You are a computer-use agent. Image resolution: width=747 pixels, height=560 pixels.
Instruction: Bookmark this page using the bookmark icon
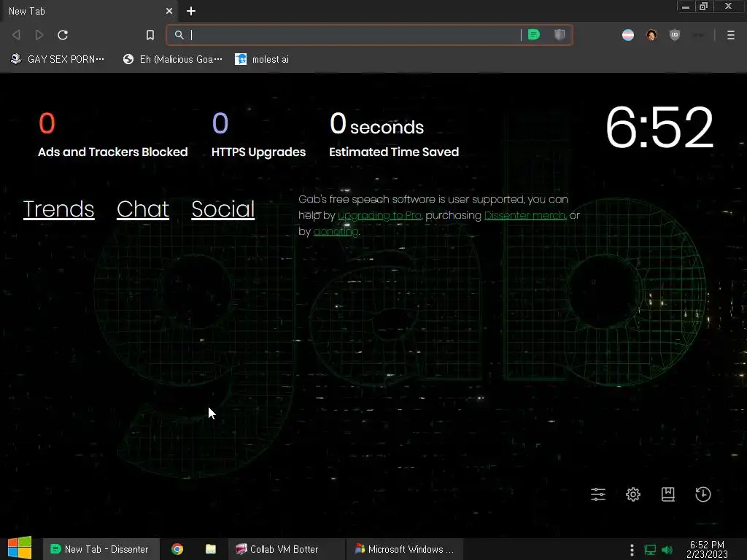[x=150, y=35]
